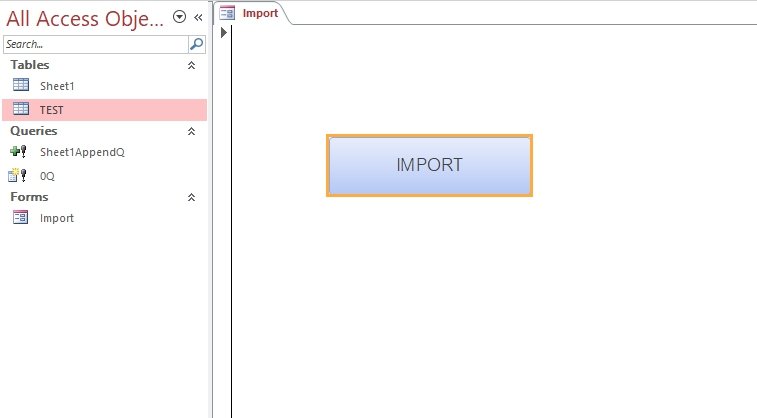Select the Queries group header text
Viewport: 757px width, 418px height.
click(34, 131)
